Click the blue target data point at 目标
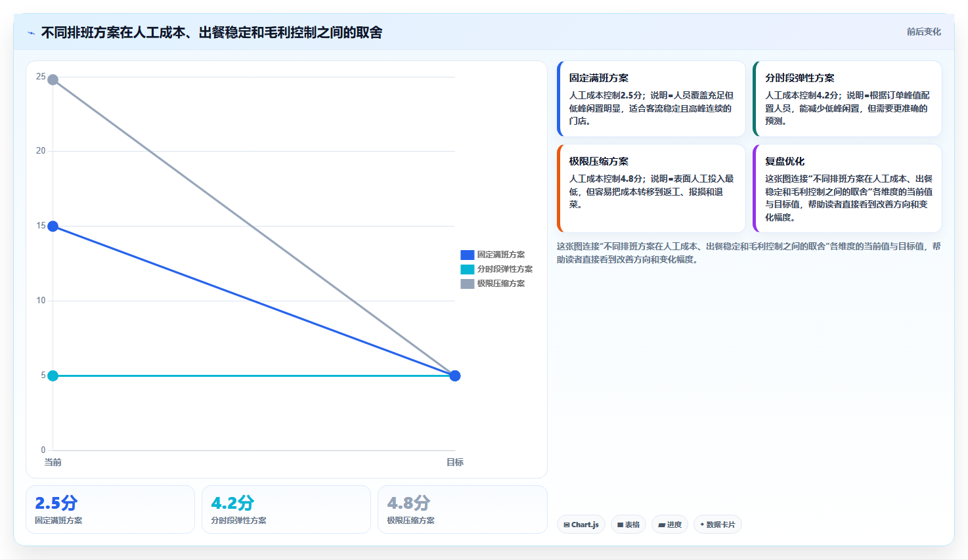 455,376
